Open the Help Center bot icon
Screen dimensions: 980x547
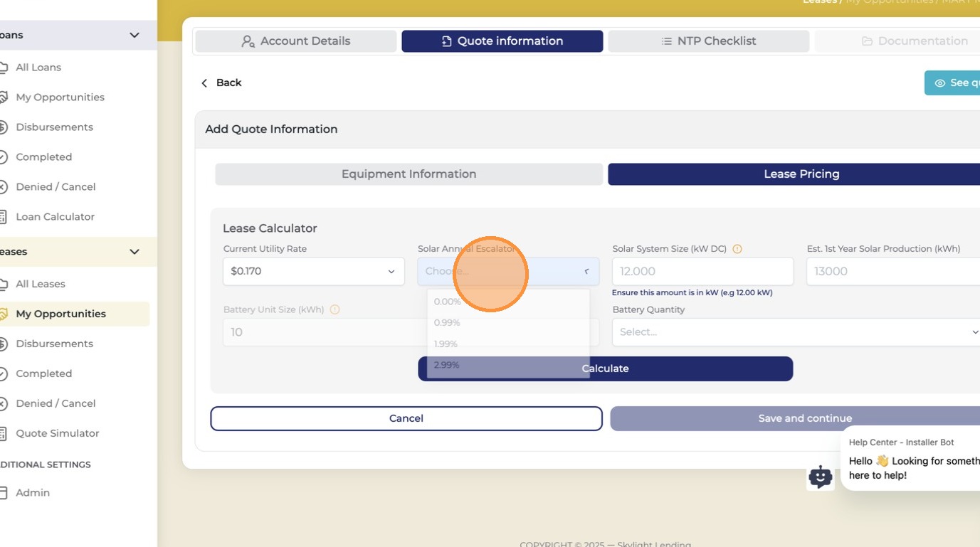[821, 477]
